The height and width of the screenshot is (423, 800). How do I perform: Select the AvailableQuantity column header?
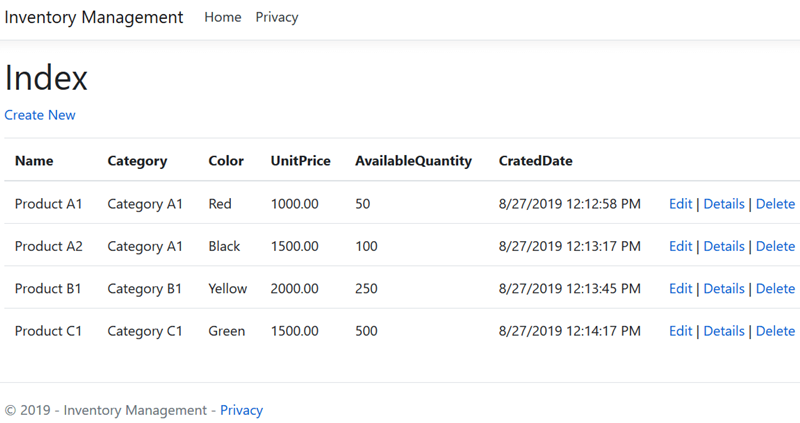tap(413, 161)
